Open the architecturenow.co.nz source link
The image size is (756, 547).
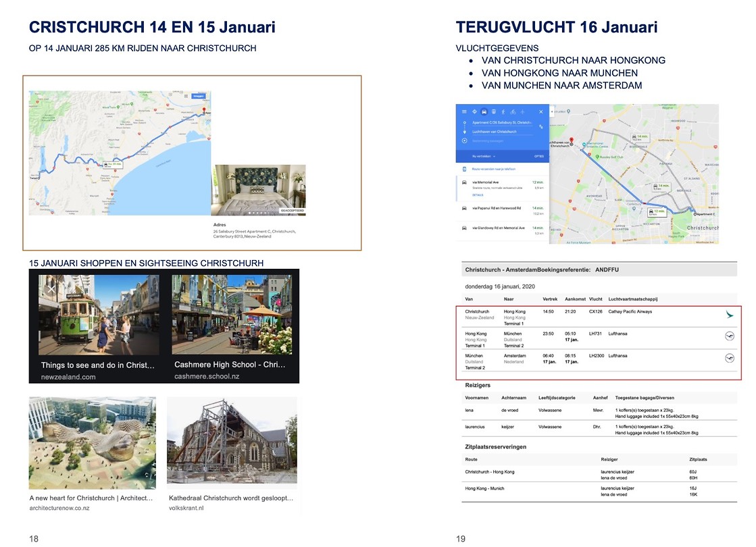tap(59, 508)
